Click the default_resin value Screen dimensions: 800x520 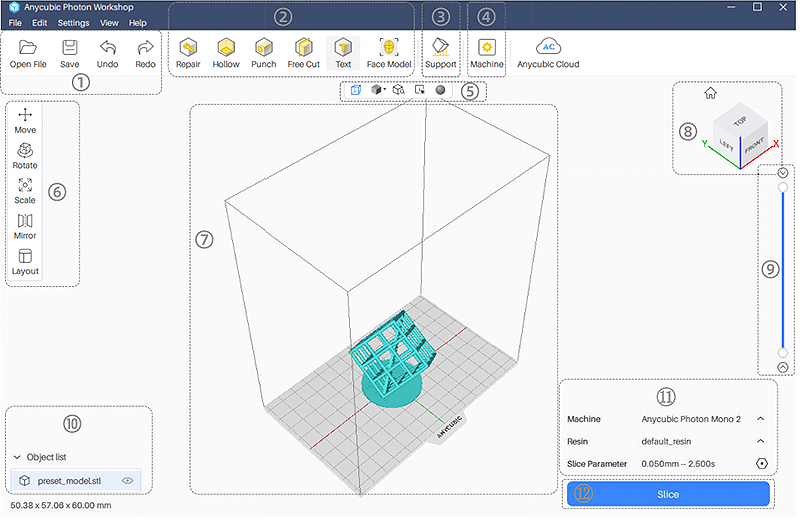pos(666,441)
